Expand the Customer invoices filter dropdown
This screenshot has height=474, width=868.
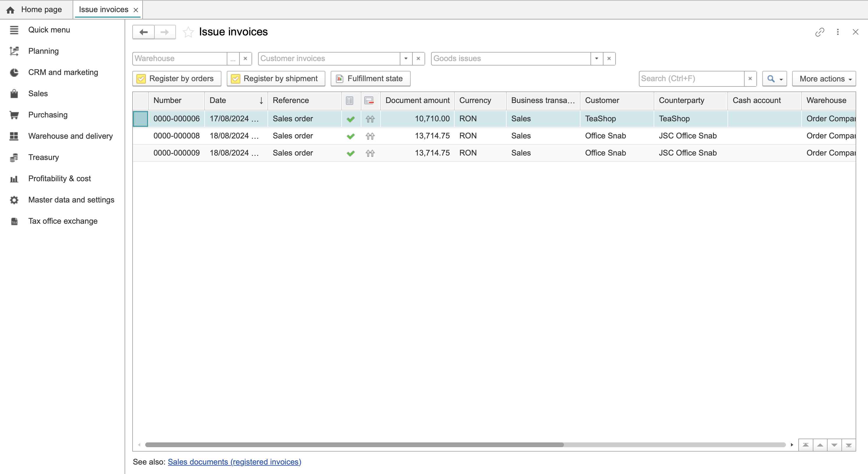point(406,58)
